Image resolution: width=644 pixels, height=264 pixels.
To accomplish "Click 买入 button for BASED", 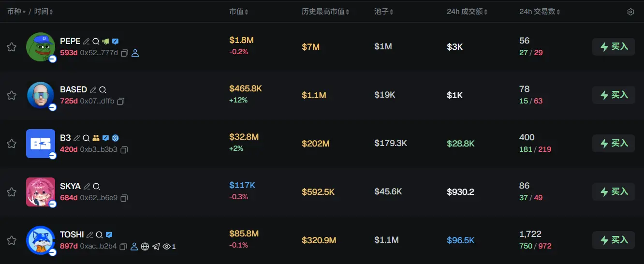I will click(614, 95).
